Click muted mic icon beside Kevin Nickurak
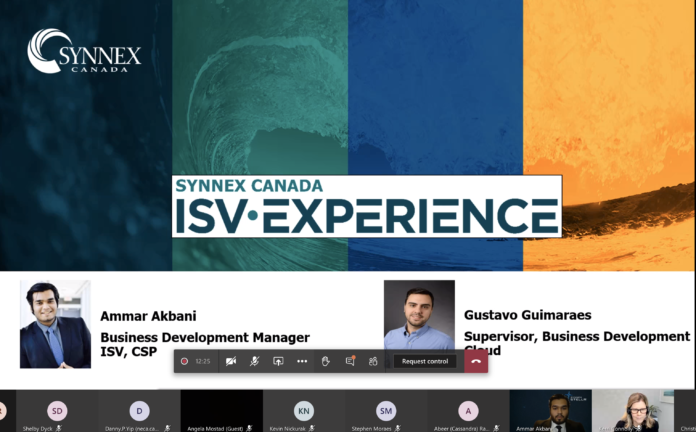The height and width of the screenshot is (432, 696). pos(312,428)
